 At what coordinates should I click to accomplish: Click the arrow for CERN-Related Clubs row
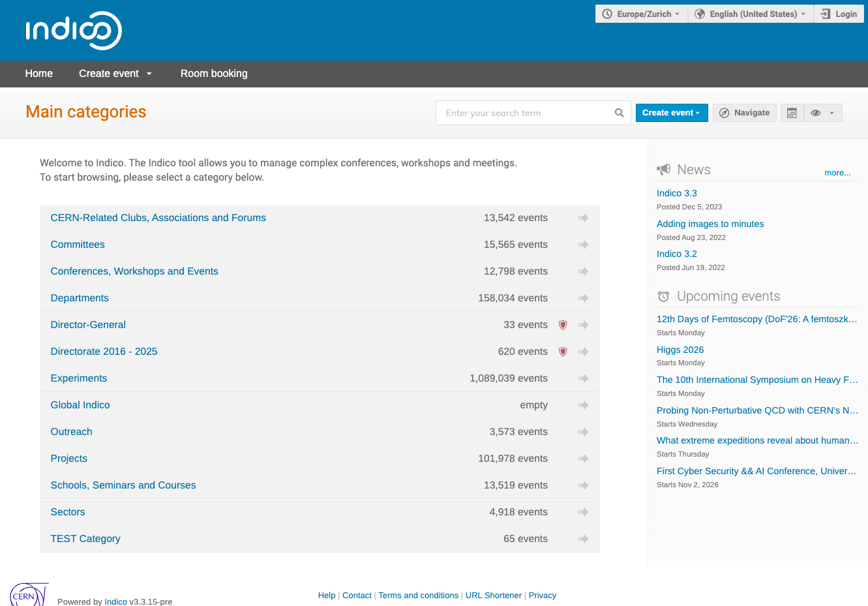(x=583, y=218)
